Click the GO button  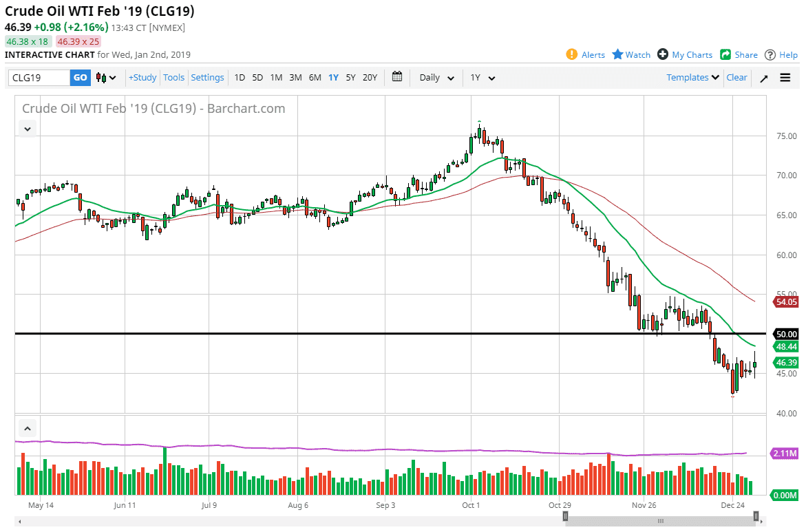[79, 77]
